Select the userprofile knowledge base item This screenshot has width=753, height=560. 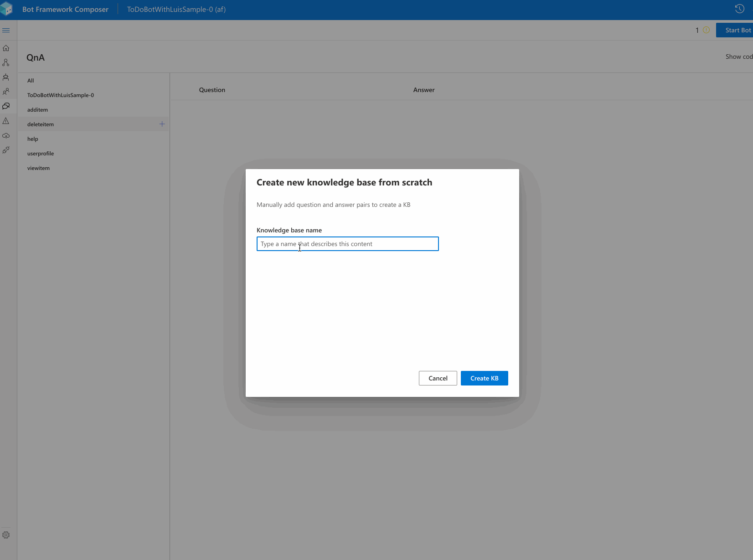point(40,153)
